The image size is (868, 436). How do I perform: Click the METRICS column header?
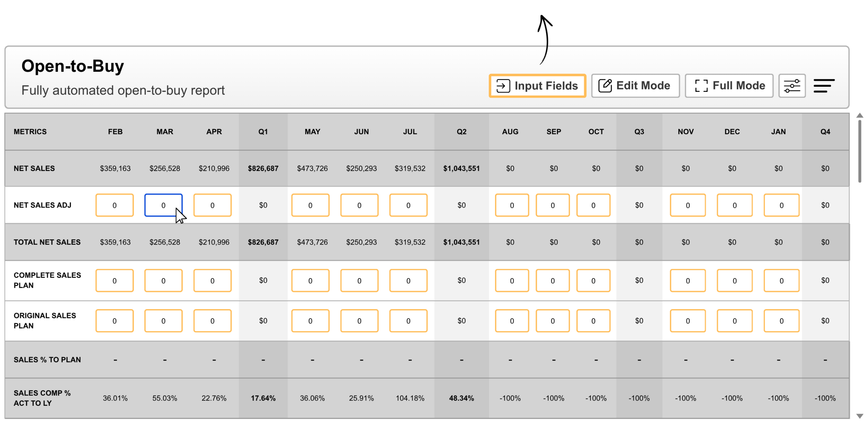tap(30, 132)
